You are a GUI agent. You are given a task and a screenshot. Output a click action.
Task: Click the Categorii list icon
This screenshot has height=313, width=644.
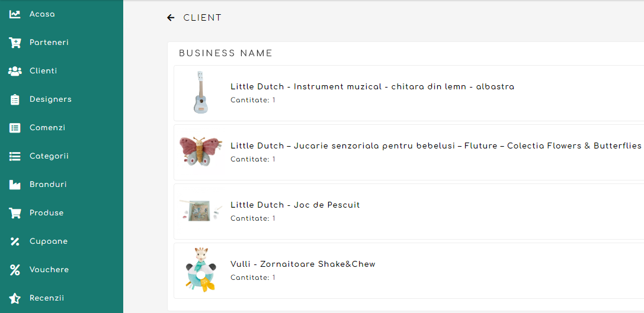[15, 156]
